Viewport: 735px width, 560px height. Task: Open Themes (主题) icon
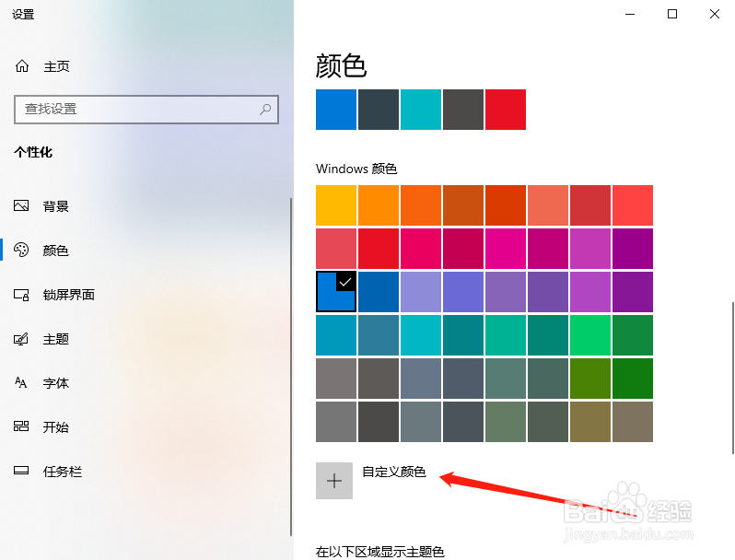click(22, 339)
